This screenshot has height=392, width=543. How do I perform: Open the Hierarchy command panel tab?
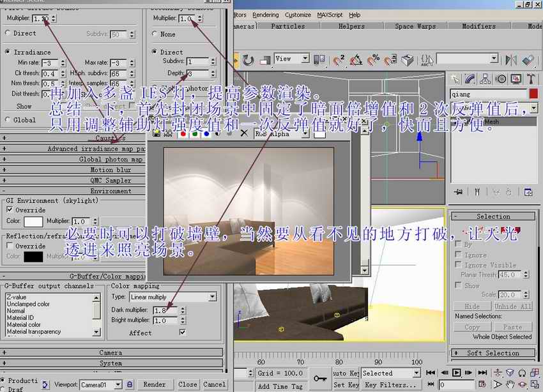coord(486,79)
